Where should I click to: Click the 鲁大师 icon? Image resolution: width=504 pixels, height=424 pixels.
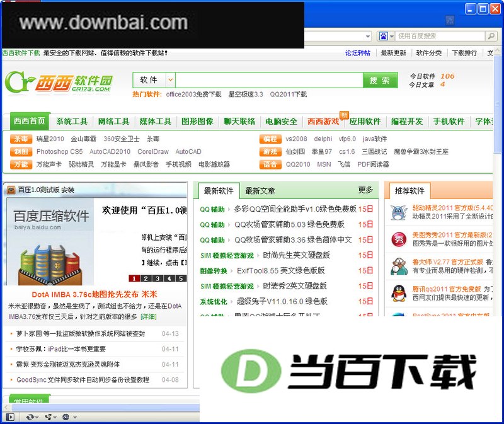tap(399, 266)
